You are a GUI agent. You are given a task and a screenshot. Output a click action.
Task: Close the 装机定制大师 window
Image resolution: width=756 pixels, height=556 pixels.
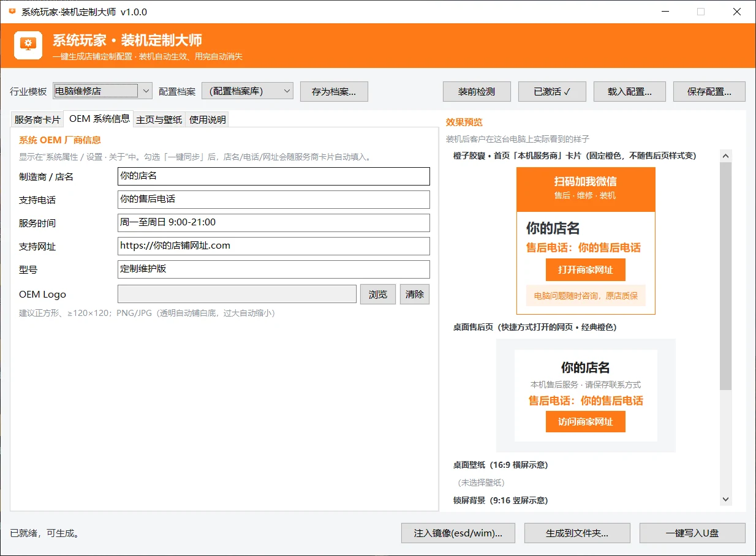coord(737,12)
